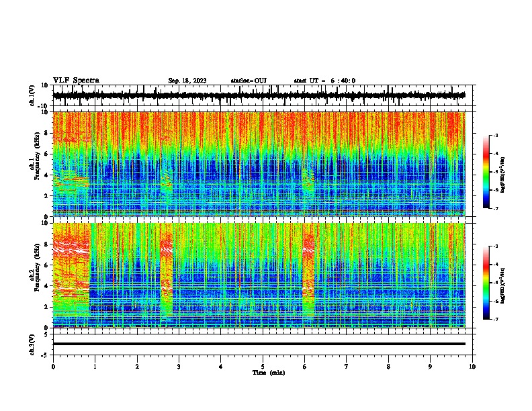Click the time axis tick label "6"

click(305, 367)
